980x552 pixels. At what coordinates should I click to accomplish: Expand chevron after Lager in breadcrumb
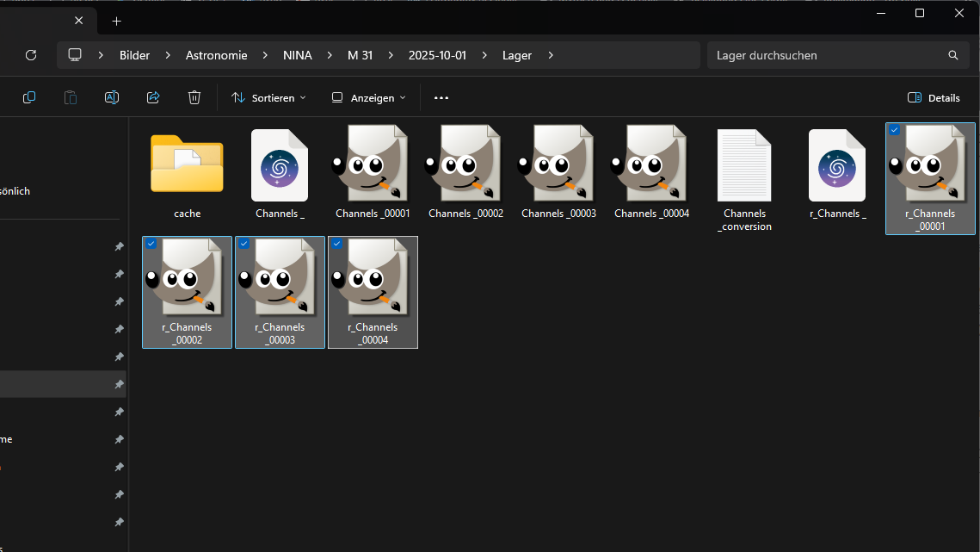[x=551, y=55]
